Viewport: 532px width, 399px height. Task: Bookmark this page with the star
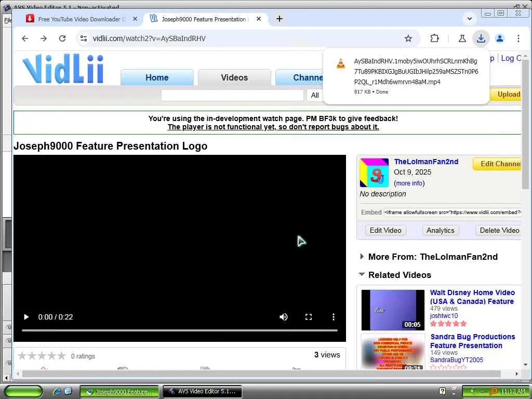pyautogui.click(x=408, y=38)
